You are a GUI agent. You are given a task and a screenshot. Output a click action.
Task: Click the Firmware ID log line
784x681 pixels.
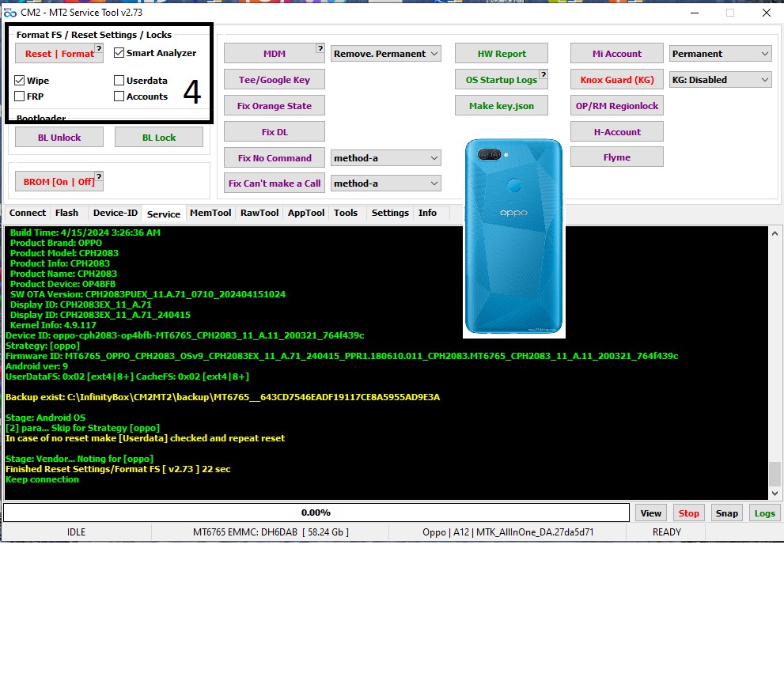[x=342, y=356]
